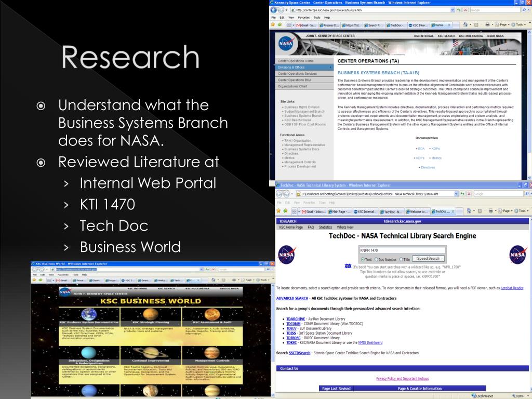This screenshot has height=399, width=532.
Task: Click planet above KSC Strategic Planning
Action: coord(151,314)
